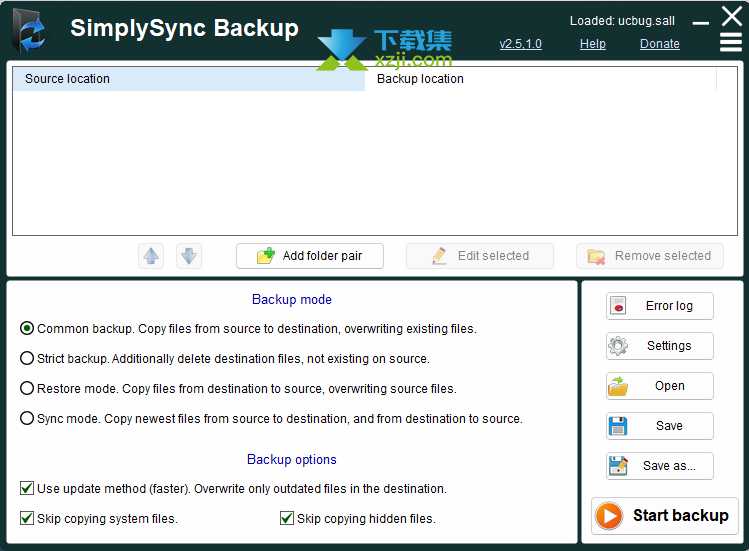Close the SimplySync Backup window

(731, 16)
